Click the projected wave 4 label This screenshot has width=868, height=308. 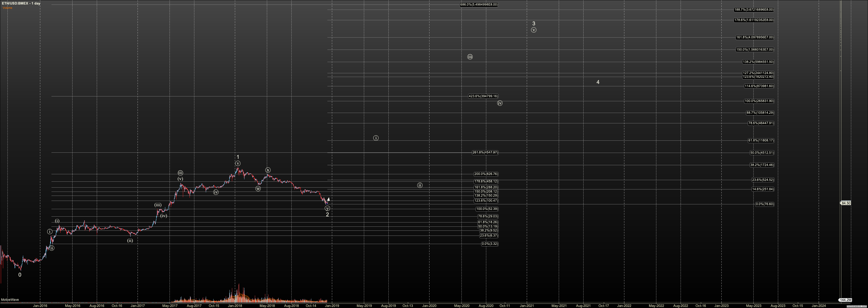tap(598, 82)
